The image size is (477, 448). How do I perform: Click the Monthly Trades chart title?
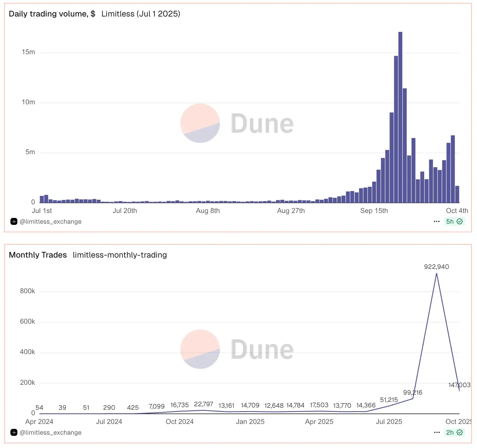[x=37, y=255]
